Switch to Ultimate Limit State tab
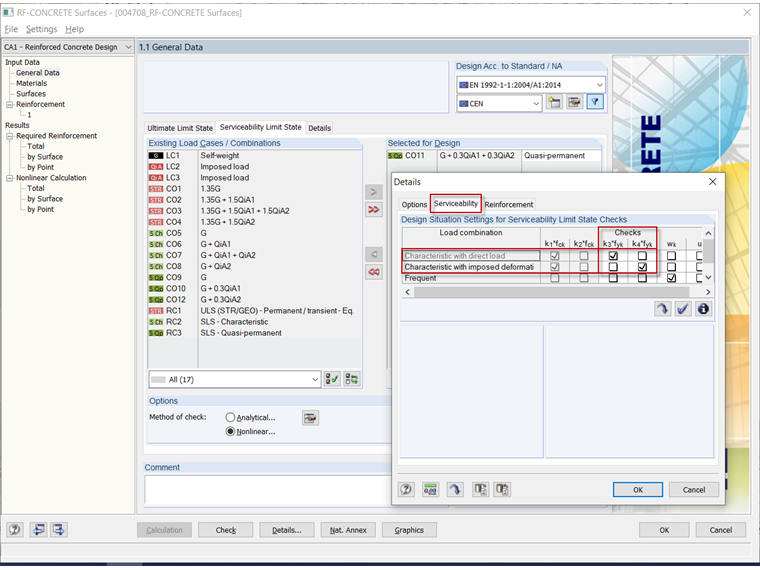Screen dimensions: 760x570 [x=180, y=128]
